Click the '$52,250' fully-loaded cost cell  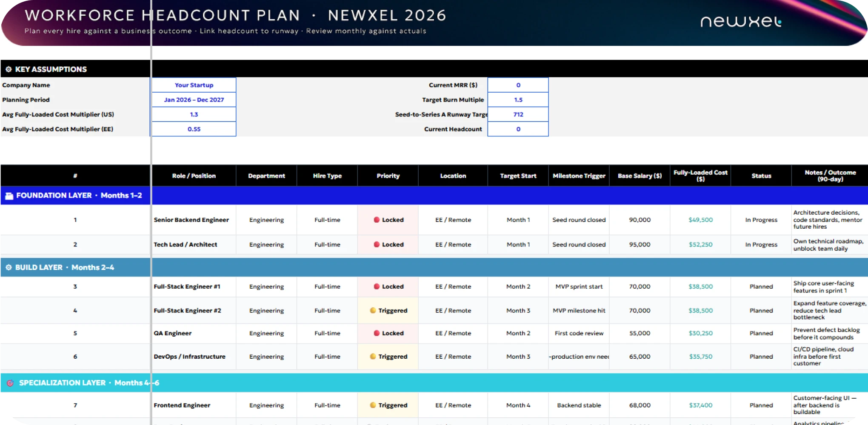[701, 244]
